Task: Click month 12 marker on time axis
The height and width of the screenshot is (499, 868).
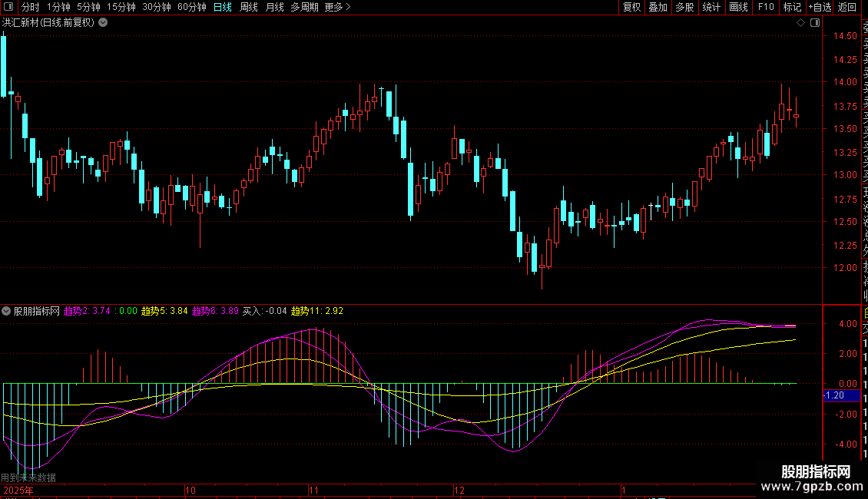Action: pos(459,490)
